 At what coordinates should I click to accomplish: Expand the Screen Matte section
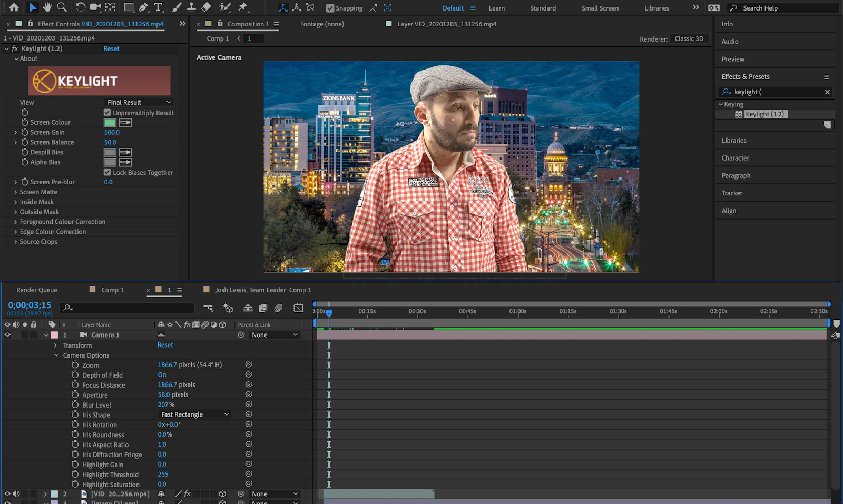pyautogui.click(x=15, y=192)
